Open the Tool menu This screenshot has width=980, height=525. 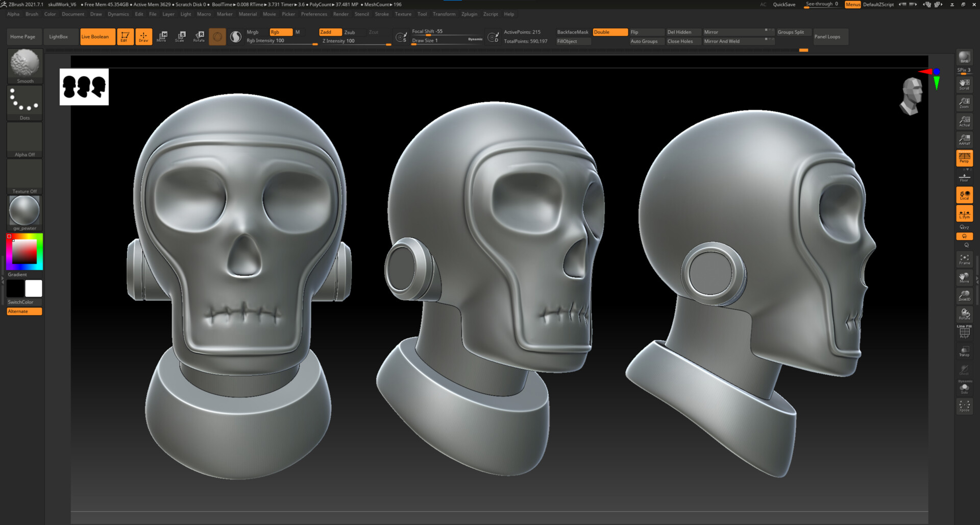[x=422, y=14]
